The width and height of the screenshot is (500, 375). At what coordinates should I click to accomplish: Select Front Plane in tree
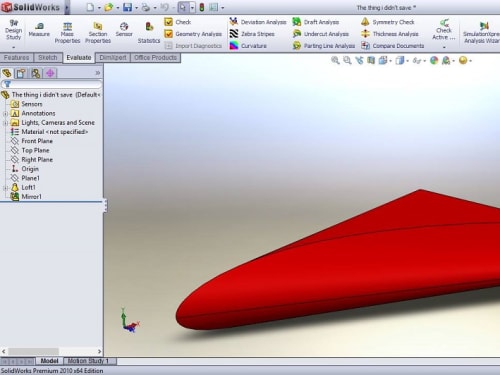(37, 141)
